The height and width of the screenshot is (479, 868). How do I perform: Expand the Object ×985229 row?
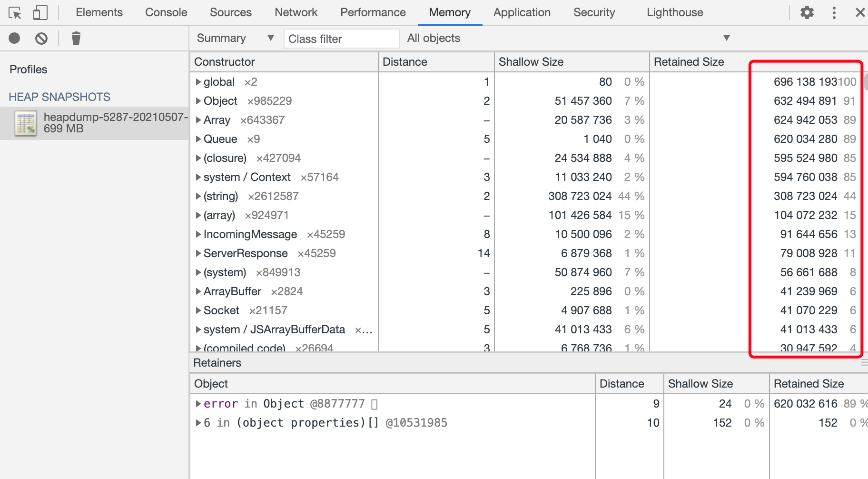(198, 101)
